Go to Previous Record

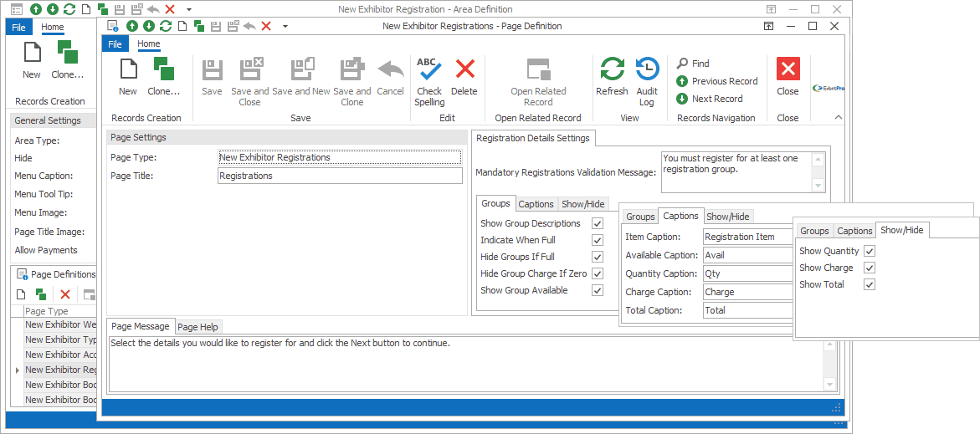coord(717,81)
